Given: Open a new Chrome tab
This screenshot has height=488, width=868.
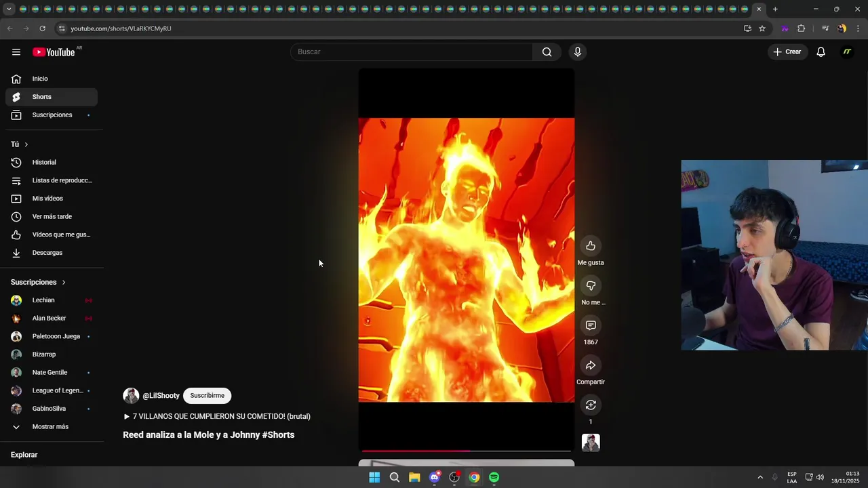Looking at the screenshot, I should [x=775, y=9].
